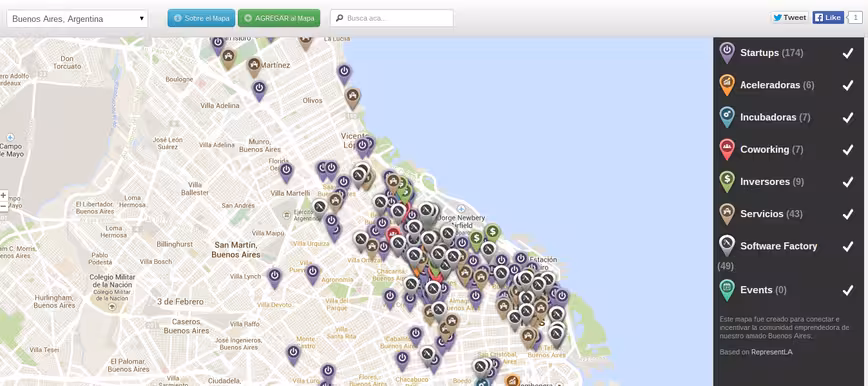Open the purple startup marker above Olivos
This screenshot has width=868, height=386.
point(344,74)
